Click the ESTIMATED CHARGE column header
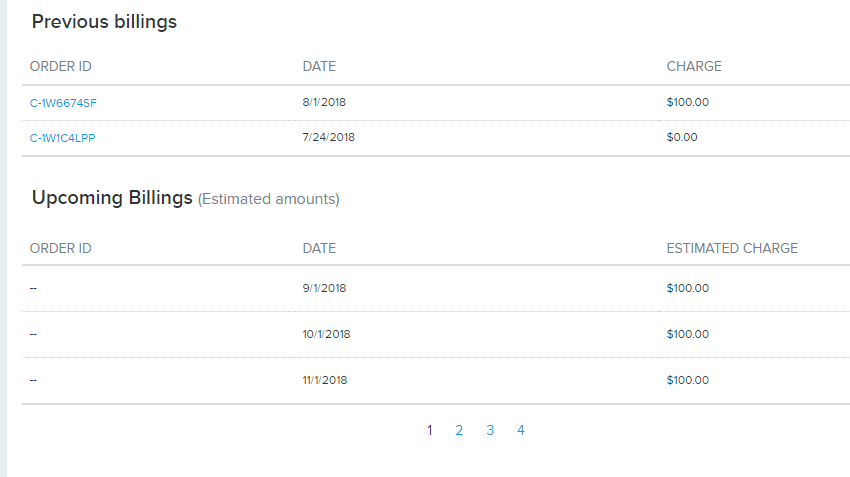This screenshot has height=477, width=850. [732, 248]
